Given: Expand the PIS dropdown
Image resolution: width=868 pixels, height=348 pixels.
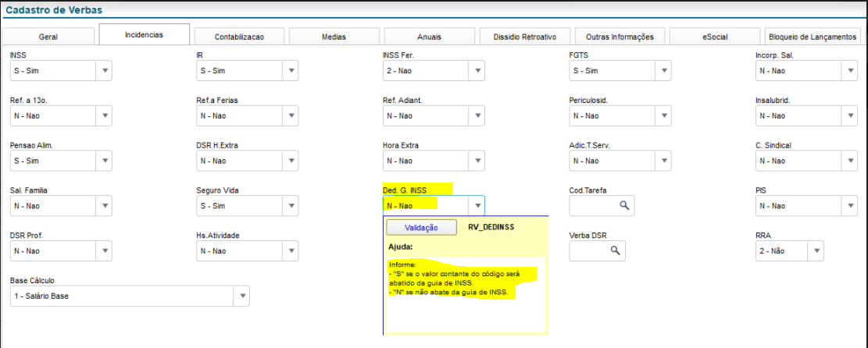Looking at the screenshot, I should point(850,206).
